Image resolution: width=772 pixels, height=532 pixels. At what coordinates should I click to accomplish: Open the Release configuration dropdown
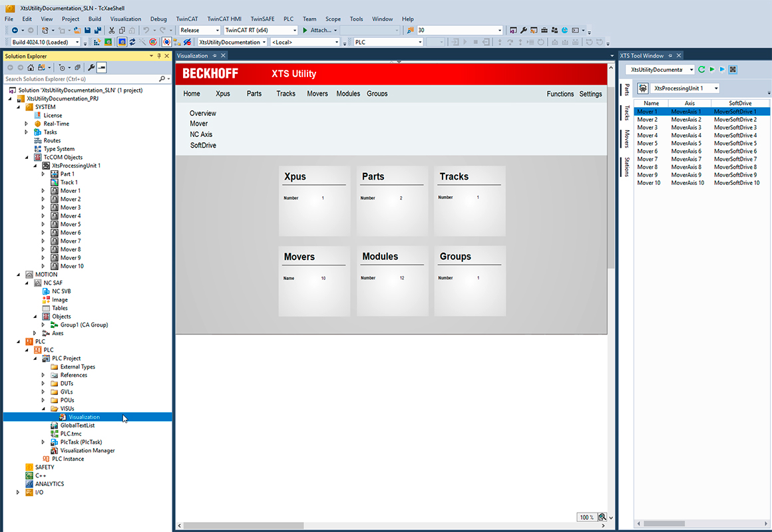pyautogui.click(x=200, y=31)
